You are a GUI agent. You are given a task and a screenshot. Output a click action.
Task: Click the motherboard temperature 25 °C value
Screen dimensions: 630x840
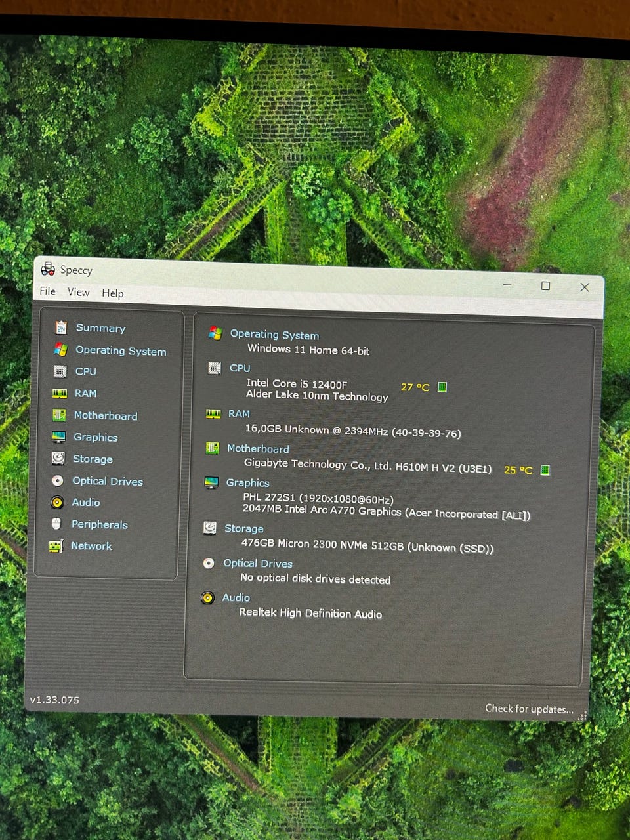[x=518, y=470]
